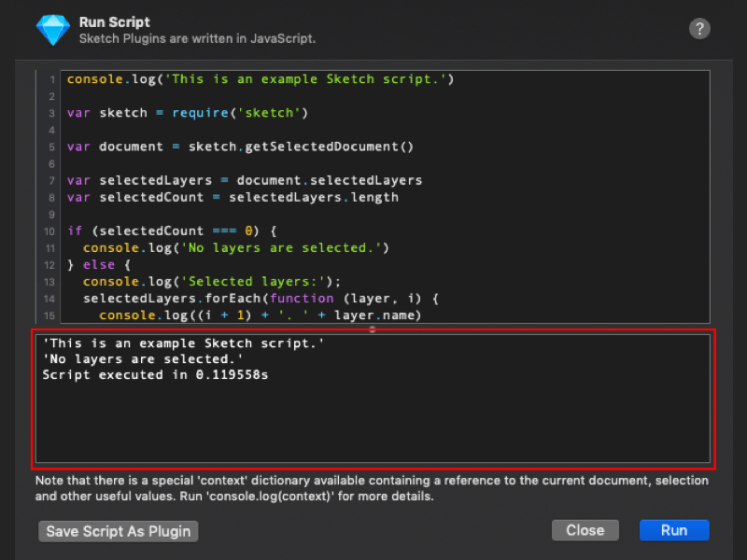The image size is (747, 560).
Task: Click 'selectedLayers.length' on line 8
Action: tap(314, 197)
